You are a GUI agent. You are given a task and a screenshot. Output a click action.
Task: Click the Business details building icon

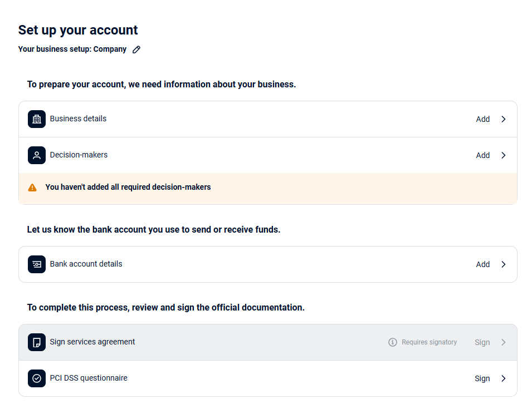37,119
